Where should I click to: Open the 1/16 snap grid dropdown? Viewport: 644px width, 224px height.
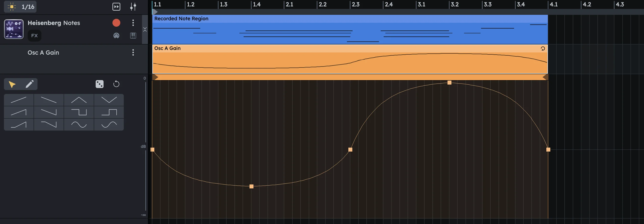[x=20, y=7]
